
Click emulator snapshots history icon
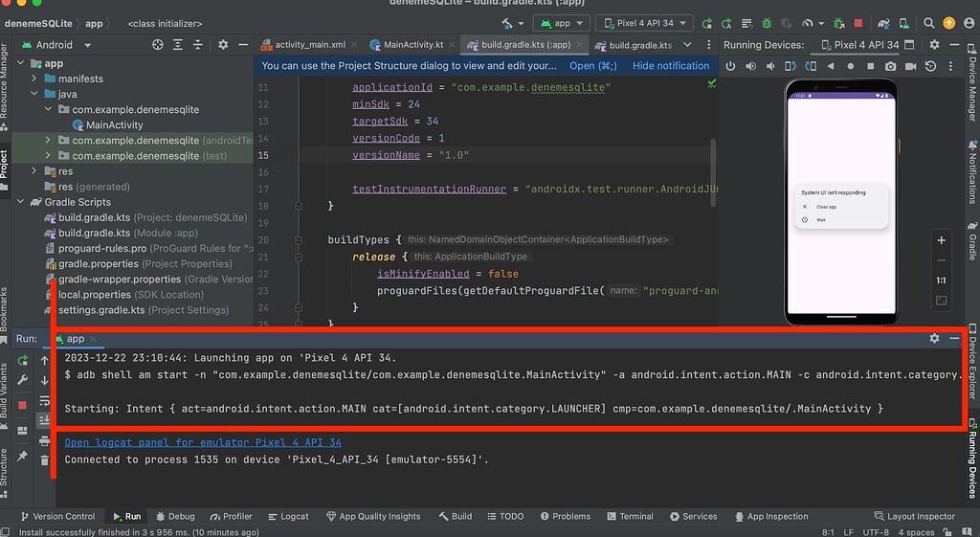point(930,66)
